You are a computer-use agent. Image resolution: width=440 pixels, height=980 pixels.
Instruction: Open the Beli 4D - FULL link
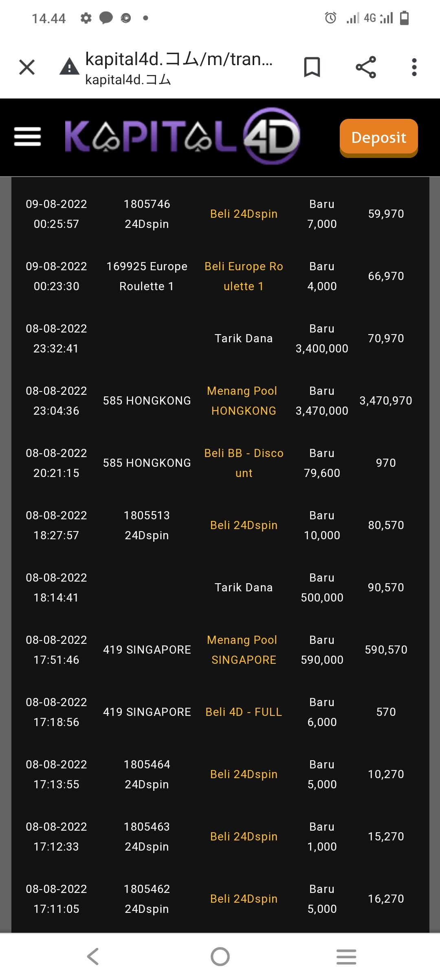coord(244,712)
